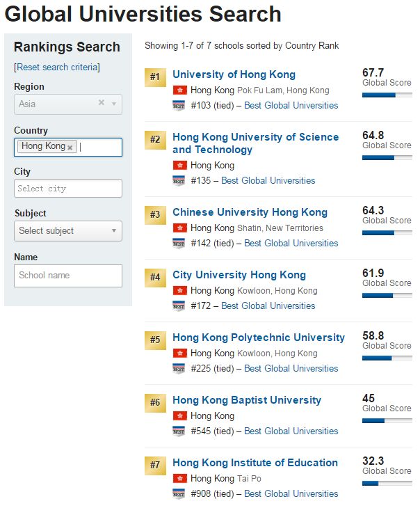Click Best badge icon beside #908 (tied)

pos(179,494)
